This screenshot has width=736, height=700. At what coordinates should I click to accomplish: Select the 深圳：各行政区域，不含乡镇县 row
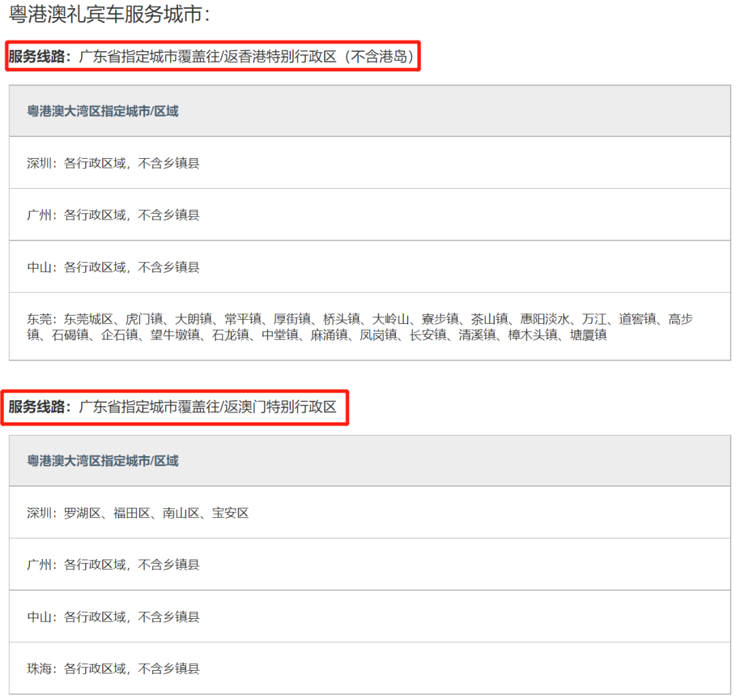[113, 163]
